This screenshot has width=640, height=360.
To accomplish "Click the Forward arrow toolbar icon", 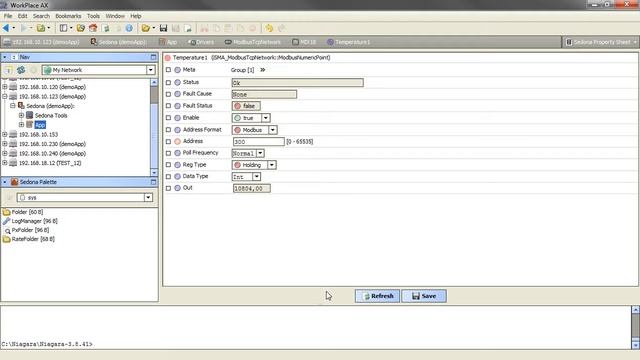I will (x=24, y=28).
